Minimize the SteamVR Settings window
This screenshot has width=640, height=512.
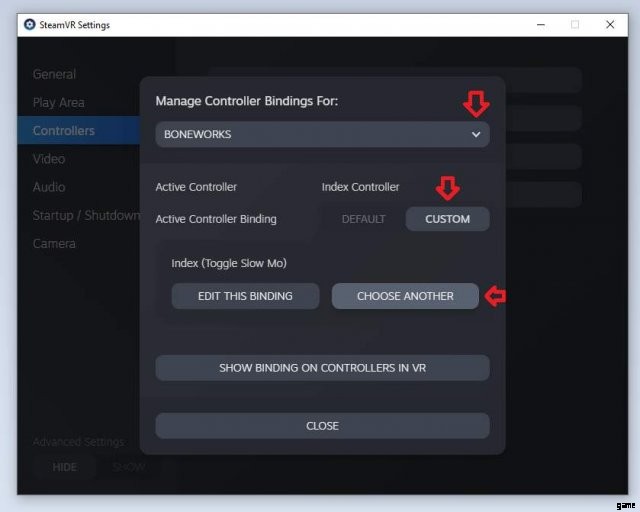click(x=540, y=24)
